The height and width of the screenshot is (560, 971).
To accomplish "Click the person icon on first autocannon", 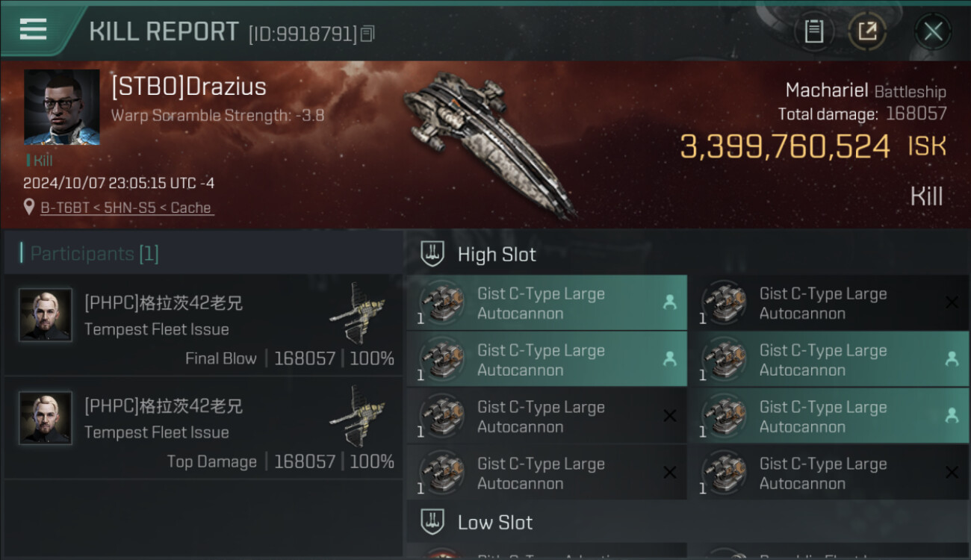I will (669, 302).
